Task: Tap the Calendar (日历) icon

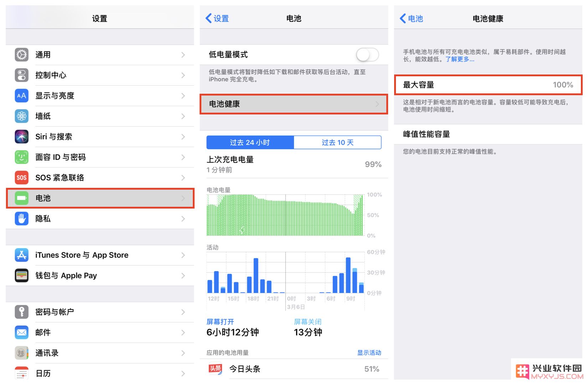Action: click(22, 373)
